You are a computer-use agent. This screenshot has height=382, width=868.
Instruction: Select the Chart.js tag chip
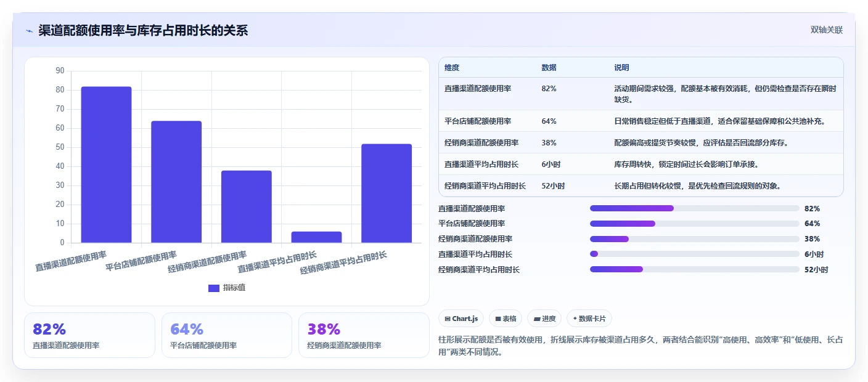coord(462,319)
